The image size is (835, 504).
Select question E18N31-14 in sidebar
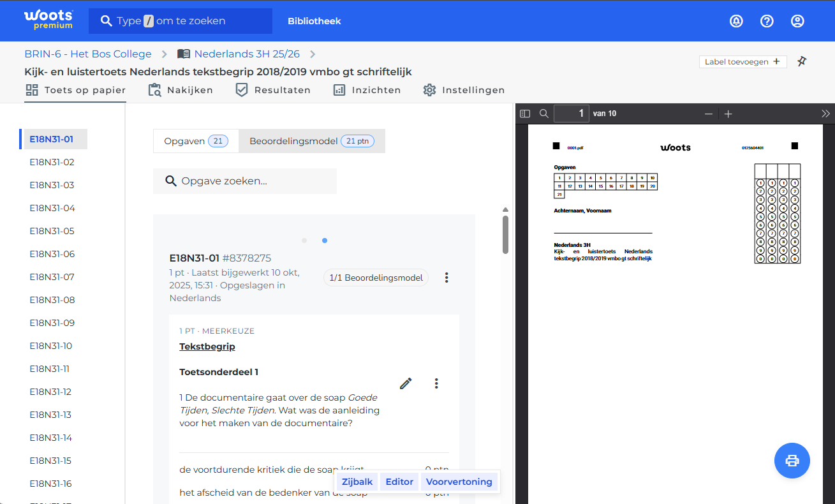click(x=51, y=438)
